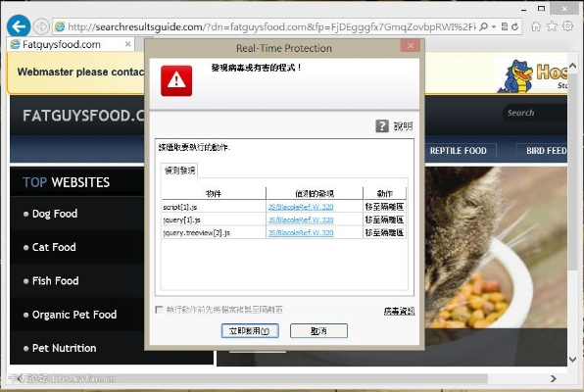Image resolution: width=584 pixels, height=392 pixels.
Task: Open the 說明 help text link
Action: click(403, 126)
